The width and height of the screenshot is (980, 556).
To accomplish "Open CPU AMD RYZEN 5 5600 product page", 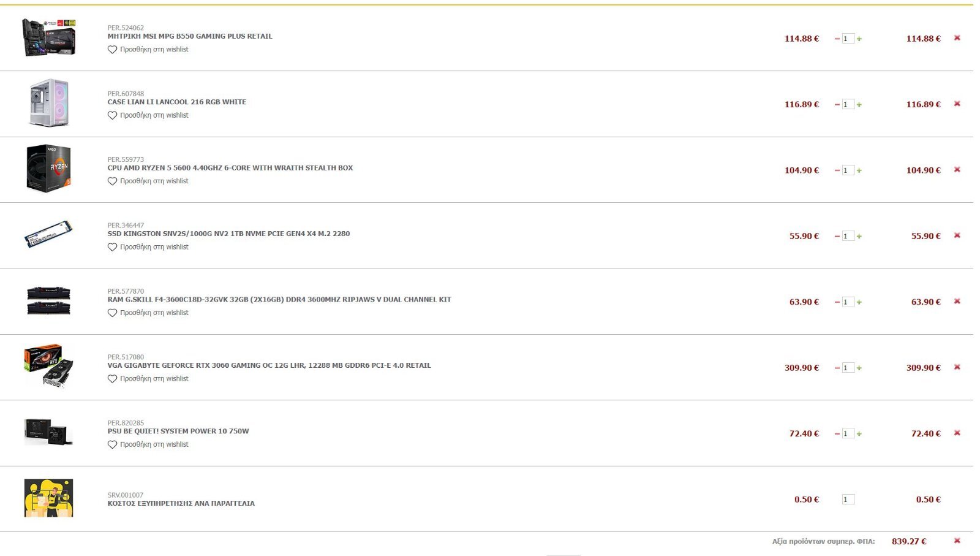I will 230,168.
